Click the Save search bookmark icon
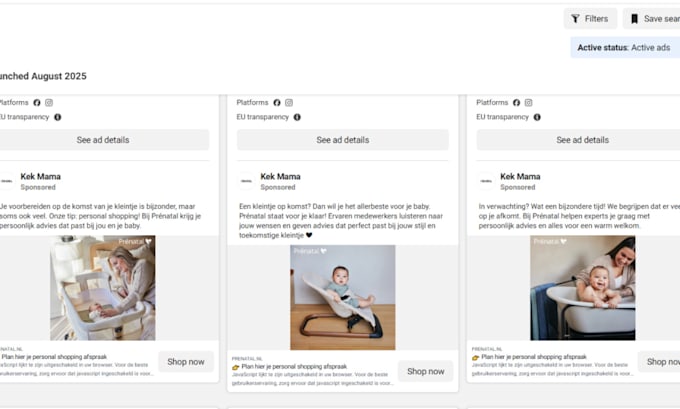 [x=634, y=19]
